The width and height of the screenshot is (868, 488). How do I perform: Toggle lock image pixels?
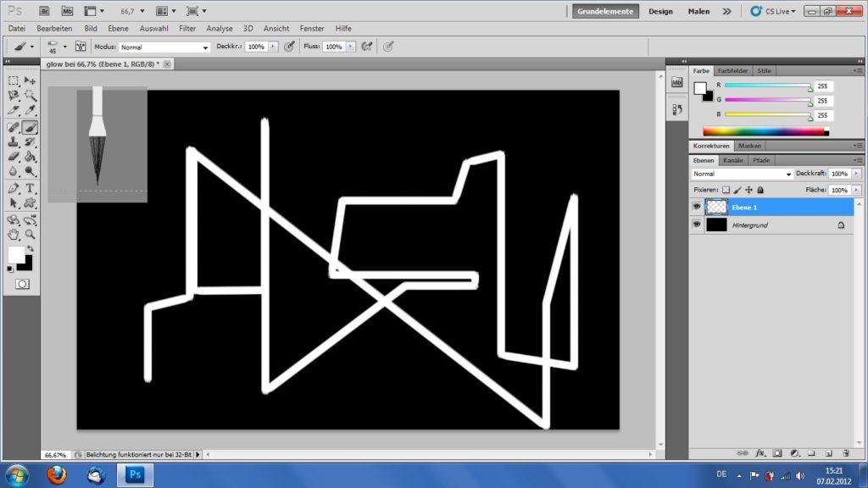(737, 190)
